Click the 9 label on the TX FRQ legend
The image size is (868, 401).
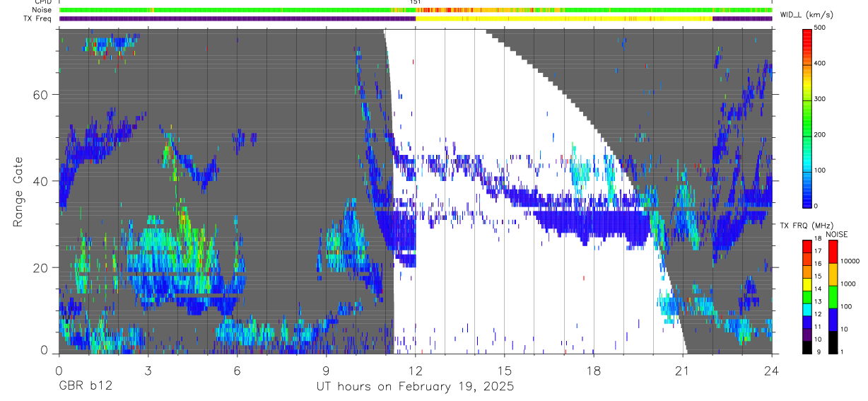click(x=817, y=352)
